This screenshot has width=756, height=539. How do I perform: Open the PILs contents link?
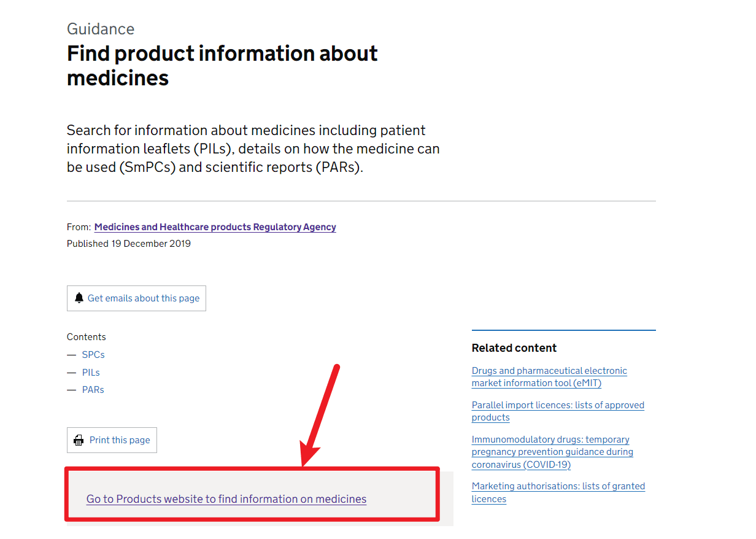click(x=90, y=372)
